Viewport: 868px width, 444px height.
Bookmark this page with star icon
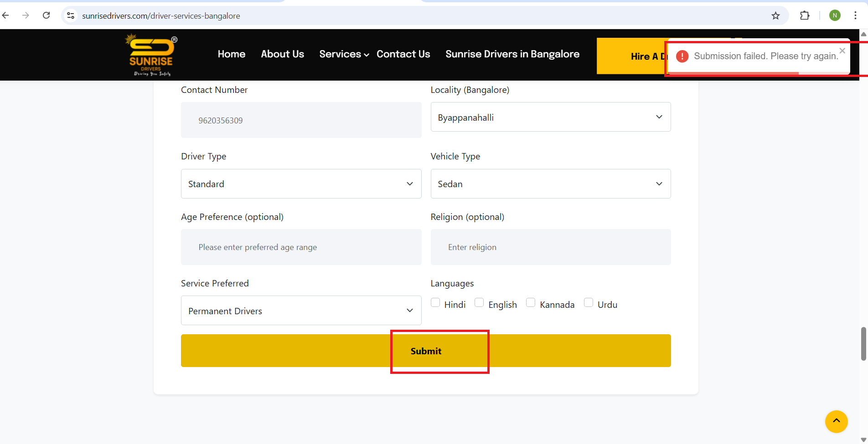pos(775,16)
